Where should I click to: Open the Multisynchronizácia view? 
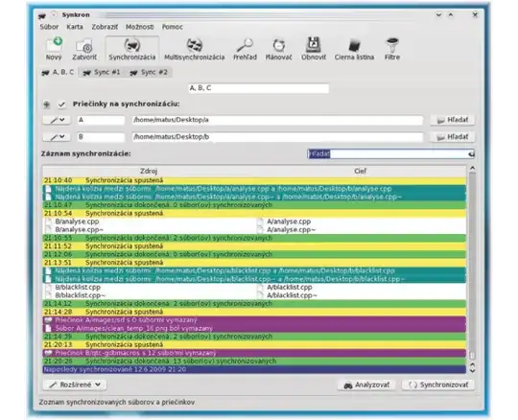coord(194,49)
